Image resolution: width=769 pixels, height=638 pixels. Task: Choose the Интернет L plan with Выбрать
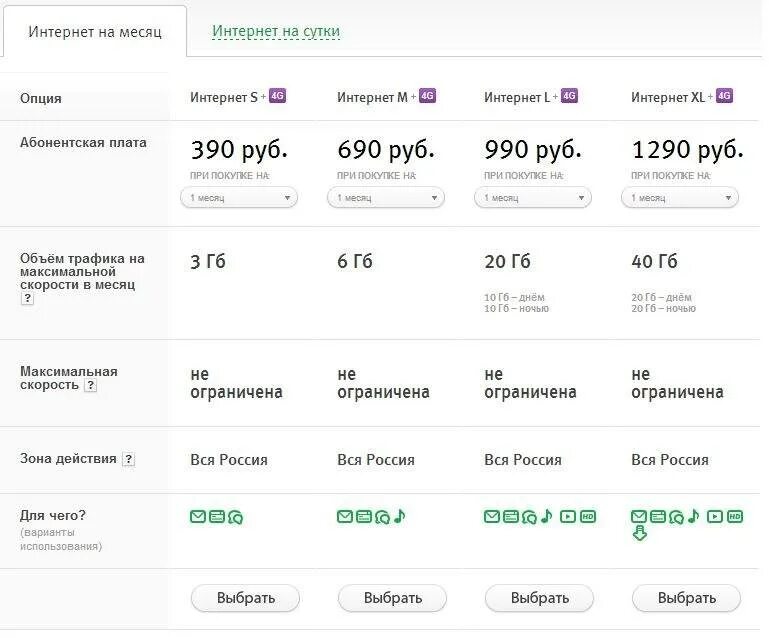tap(539, 598)
